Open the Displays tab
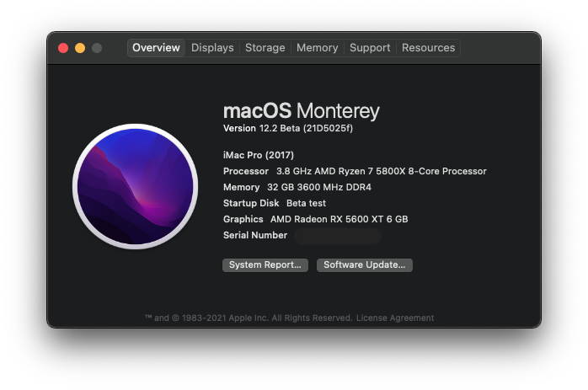This screenshot has height=390, width=588. (x=212, y=48)
